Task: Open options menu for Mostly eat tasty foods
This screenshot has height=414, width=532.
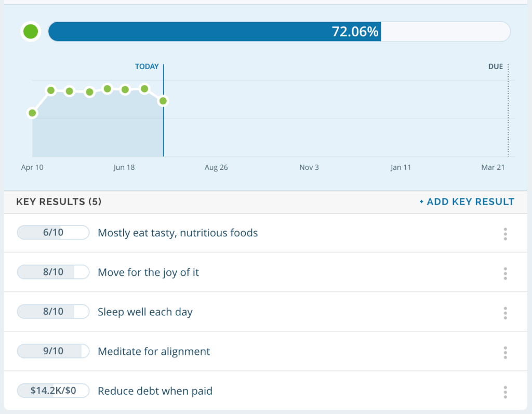Action: point(505,234)
